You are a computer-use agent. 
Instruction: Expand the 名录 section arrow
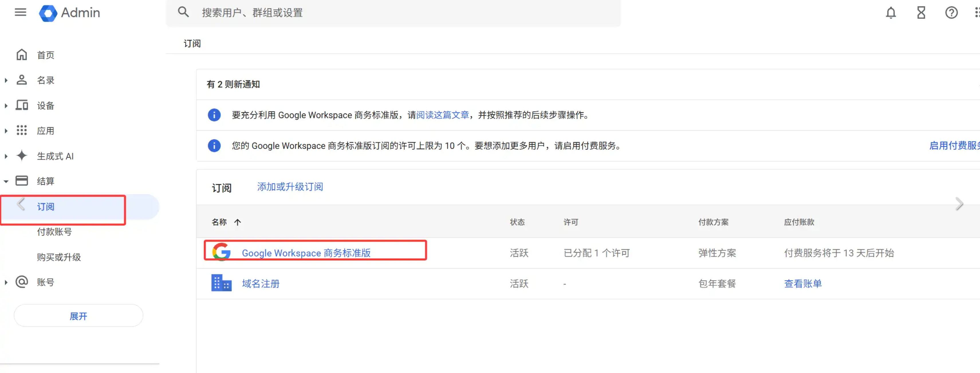pyautogui.click(x=6, y=80)
